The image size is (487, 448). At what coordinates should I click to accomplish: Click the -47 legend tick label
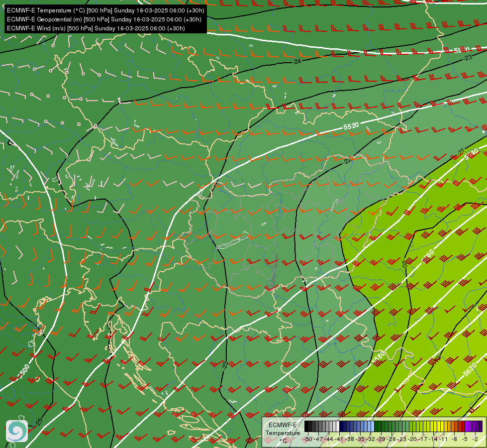318,439
